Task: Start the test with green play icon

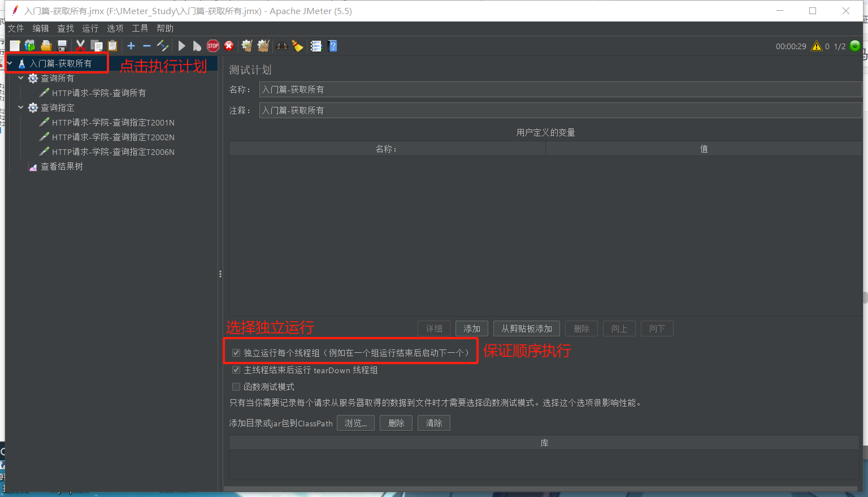Action: (x=181, y=46)
